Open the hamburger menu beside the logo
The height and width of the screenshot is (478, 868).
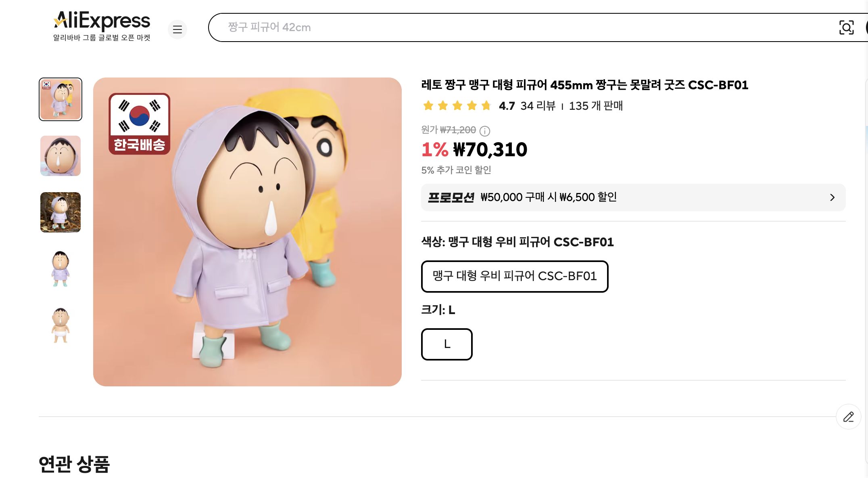pyautogui.click(x=177, y=29)
